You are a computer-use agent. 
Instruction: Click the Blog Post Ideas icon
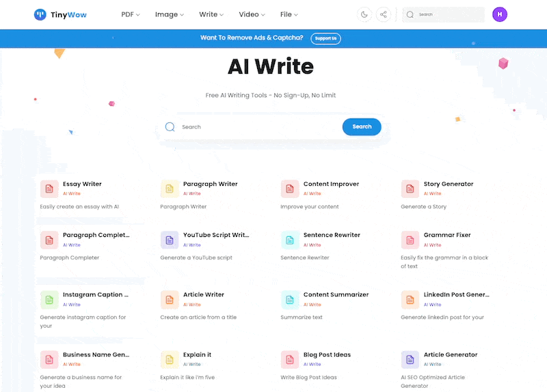[x=290, y=360]
